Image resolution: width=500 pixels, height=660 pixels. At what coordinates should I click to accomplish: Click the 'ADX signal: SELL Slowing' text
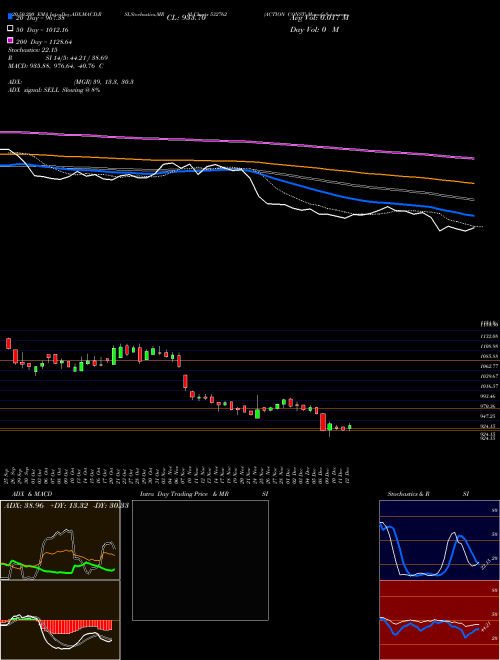tap(54, 90)
